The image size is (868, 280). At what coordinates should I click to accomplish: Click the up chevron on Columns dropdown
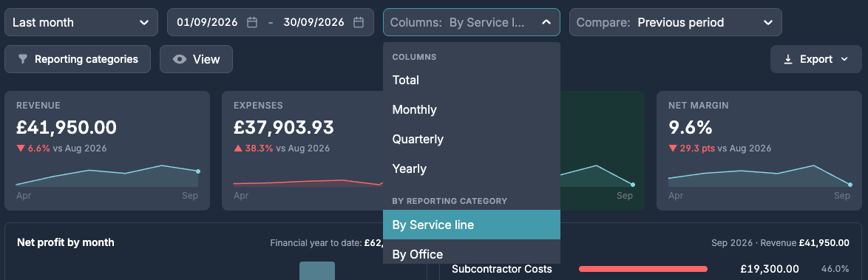point(546,22)
